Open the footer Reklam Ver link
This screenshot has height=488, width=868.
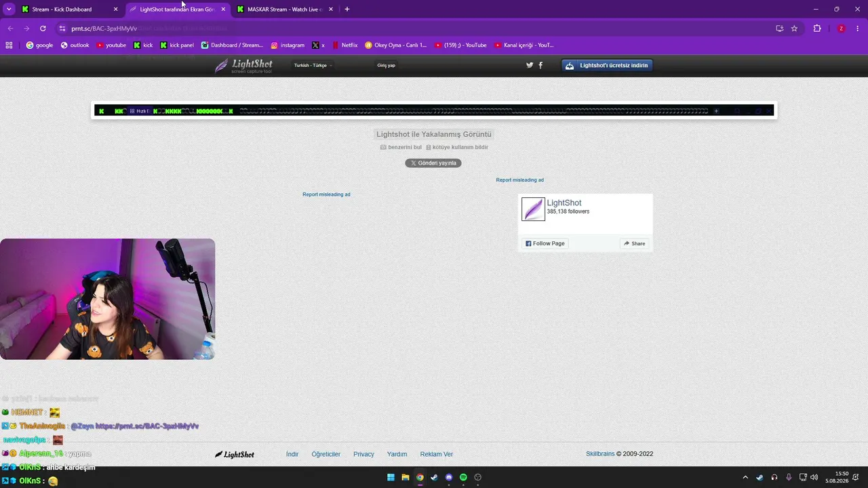[437, 454]
